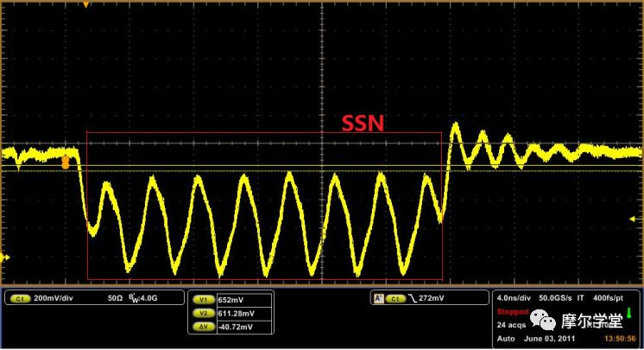
Task: Click the BW bandwidth limit indicator
Action: tap(142, 298)
